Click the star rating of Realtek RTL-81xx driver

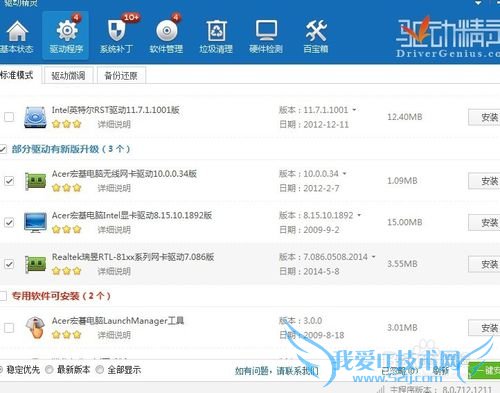(67, 271)
